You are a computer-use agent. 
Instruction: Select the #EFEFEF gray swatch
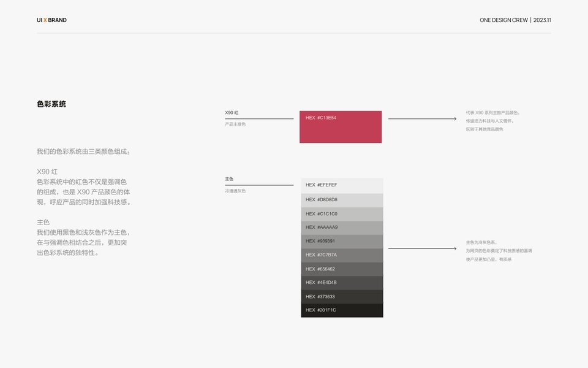click(342, 186)
